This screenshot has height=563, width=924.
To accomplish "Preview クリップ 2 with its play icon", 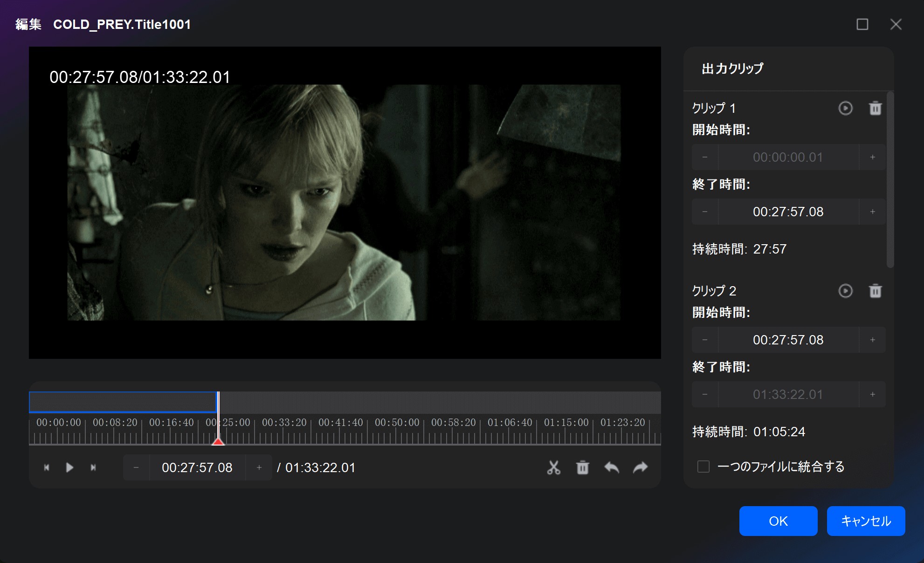I will click(846, 291).
